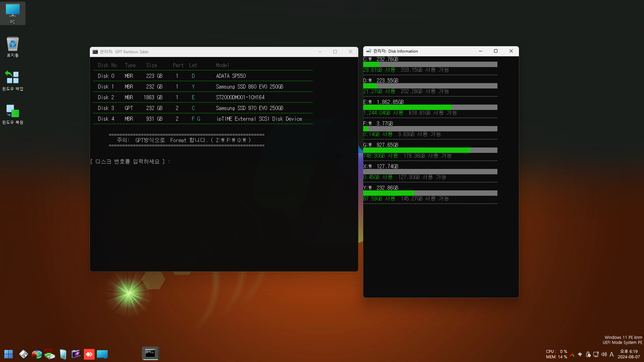Screen dimensions: 644x362
Task: Click the '931 GB' size cell
Action: (154, 119)
